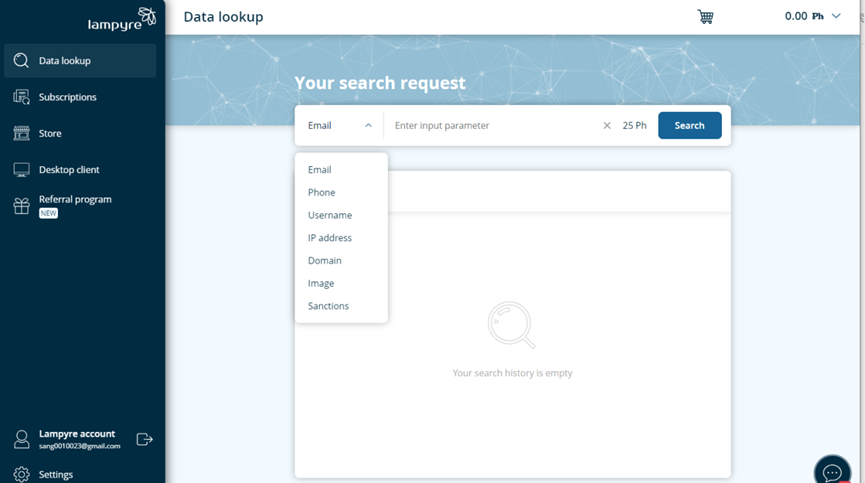Open Settings in the sidebar
The height and width of the screenshot is (483, 865).
pyautogui.click(x=56, y=474)
